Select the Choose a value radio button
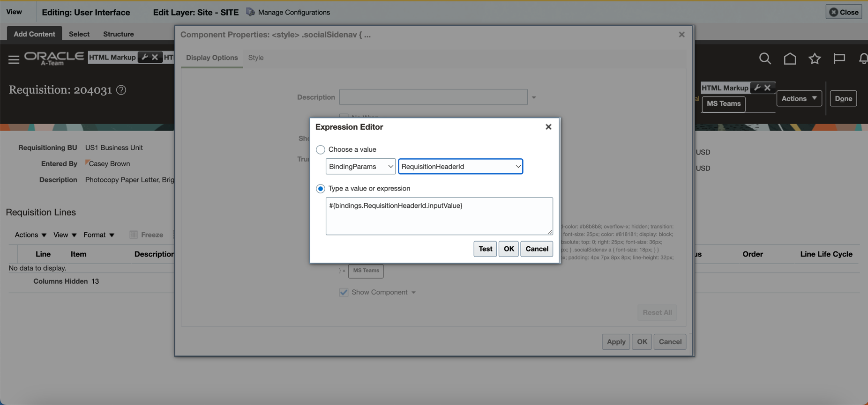868x405 pixels. [x=321, y=150]
